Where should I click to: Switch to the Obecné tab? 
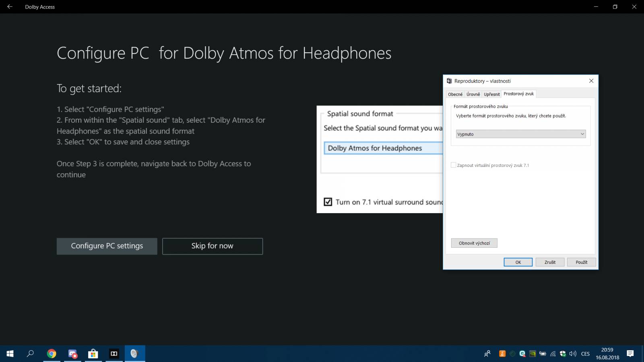tap(455, 94)
